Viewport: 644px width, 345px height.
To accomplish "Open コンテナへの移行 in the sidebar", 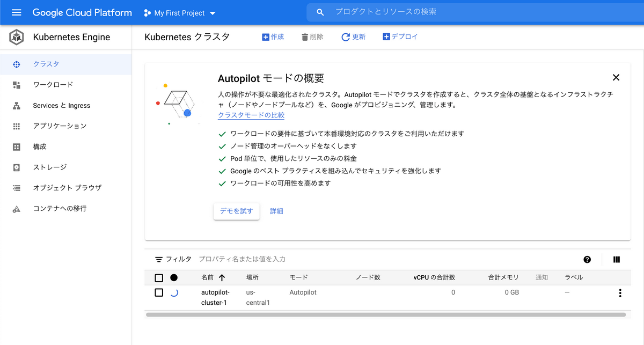I will click(x=65, y=209).
